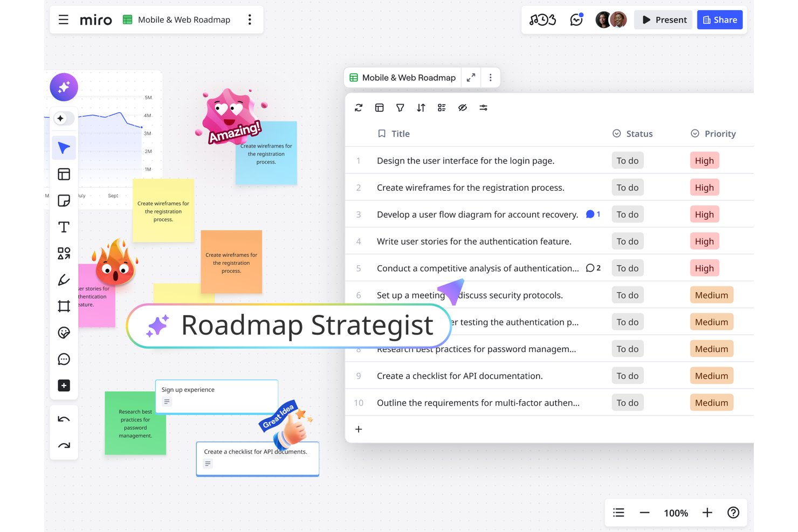Screen dimensions: 798x532
Task: Open the reactions notification icon
Action: 576,20
